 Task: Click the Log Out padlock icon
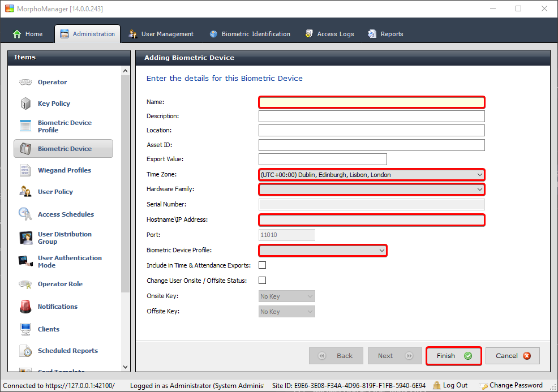click(x=437, y=385)
